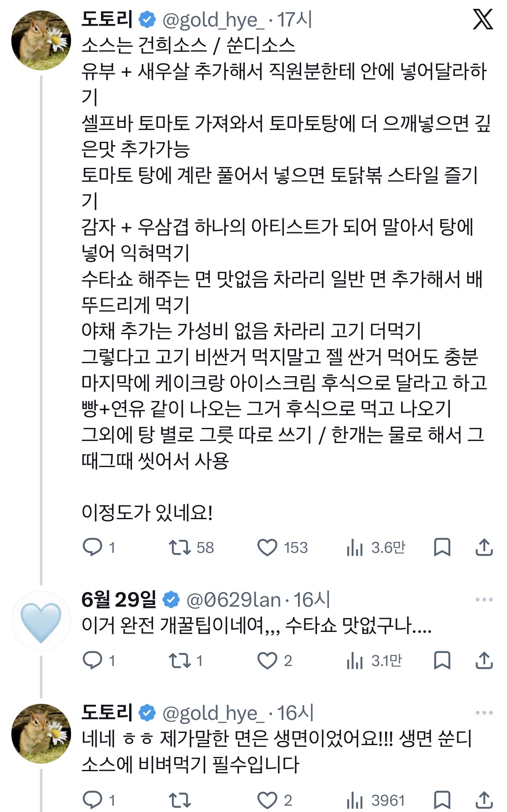Share the 6월 29일 reply
The height and width of the screenshot is (812, 507).
tap(484, 661)
